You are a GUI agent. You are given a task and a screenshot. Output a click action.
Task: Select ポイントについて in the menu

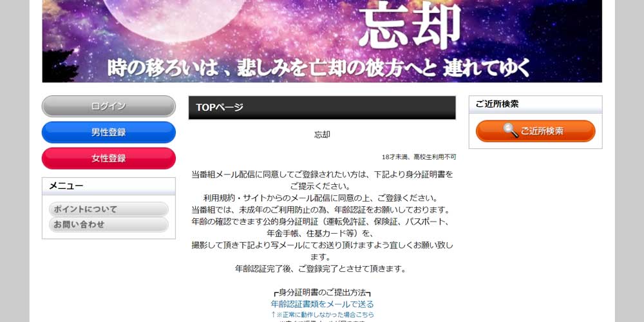tap(108, 209)
